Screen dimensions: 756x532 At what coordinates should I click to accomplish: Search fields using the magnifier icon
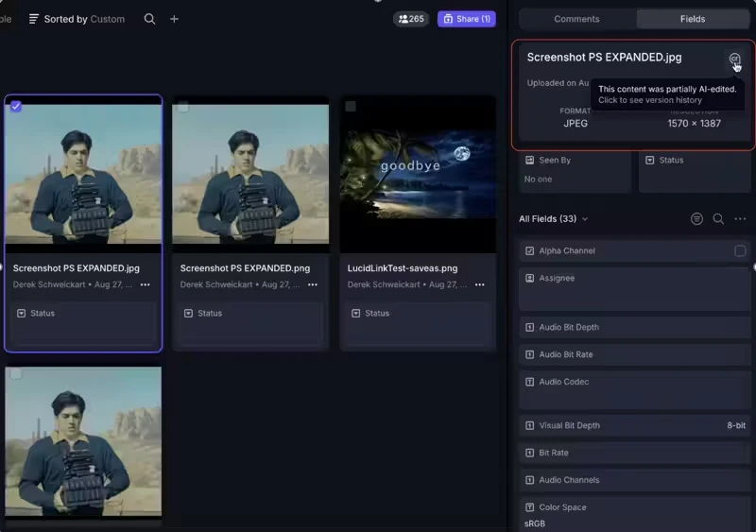click(718, 219)
